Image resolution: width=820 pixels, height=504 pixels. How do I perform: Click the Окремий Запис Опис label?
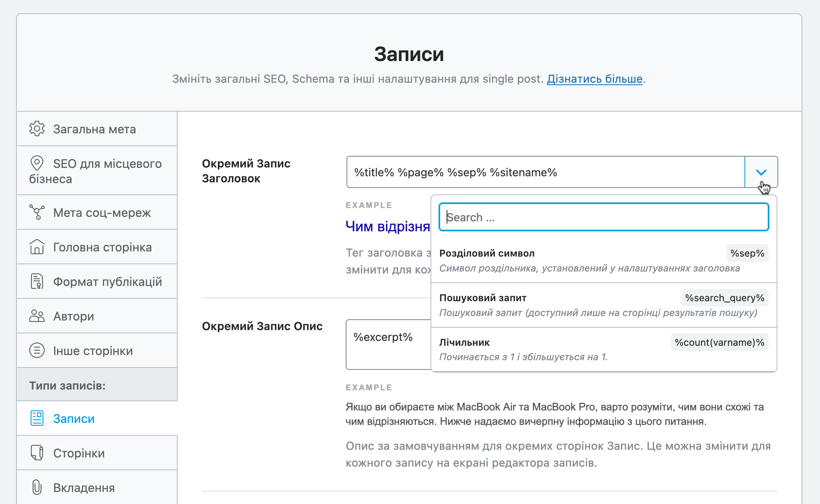pos(262,326)
